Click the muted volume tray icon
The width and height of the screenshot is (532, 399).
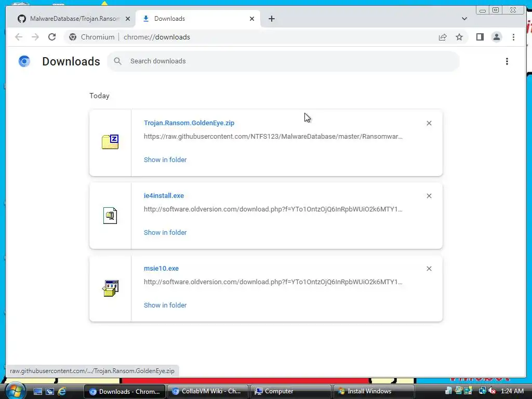pyautogui.click(x=492, y=391)
